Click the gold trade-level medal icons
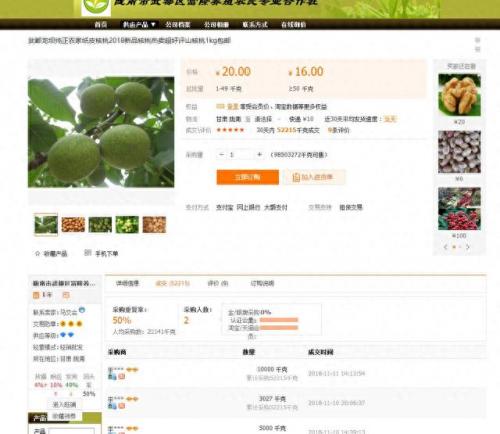 pyautogui.click(x=71, y=324)
